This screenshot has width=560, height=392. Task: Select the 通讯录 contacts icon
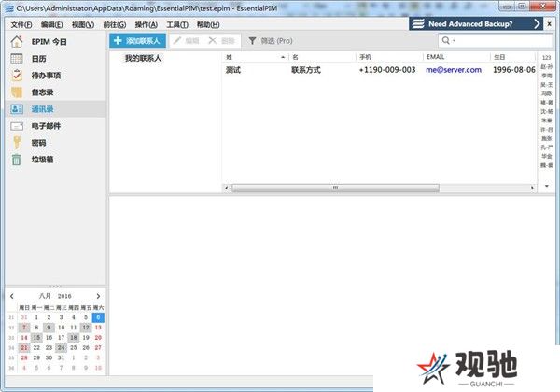(x=17, y=109)
